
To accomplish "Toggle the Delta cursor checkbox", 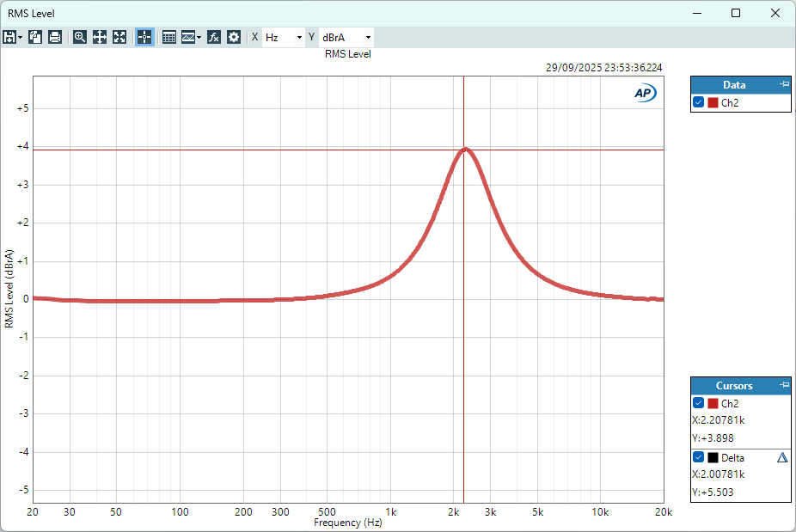I will click(x=699, y=457).
